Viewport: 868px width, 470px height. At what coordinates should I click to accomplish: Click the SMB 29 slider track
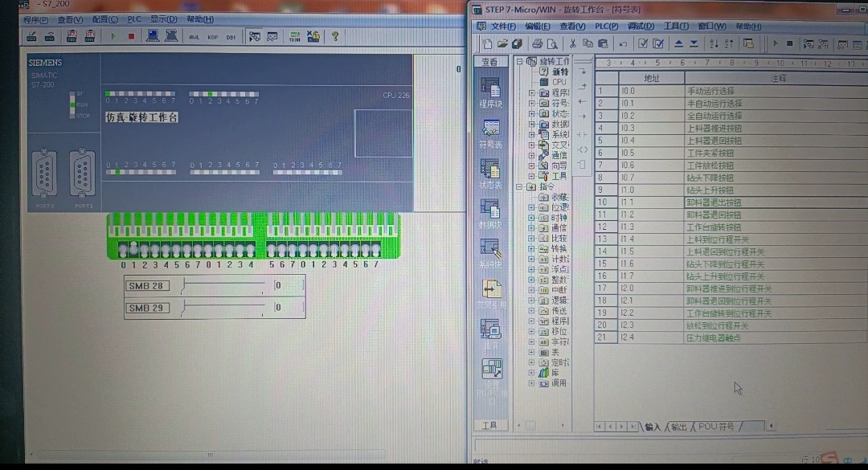click(223, 308)
